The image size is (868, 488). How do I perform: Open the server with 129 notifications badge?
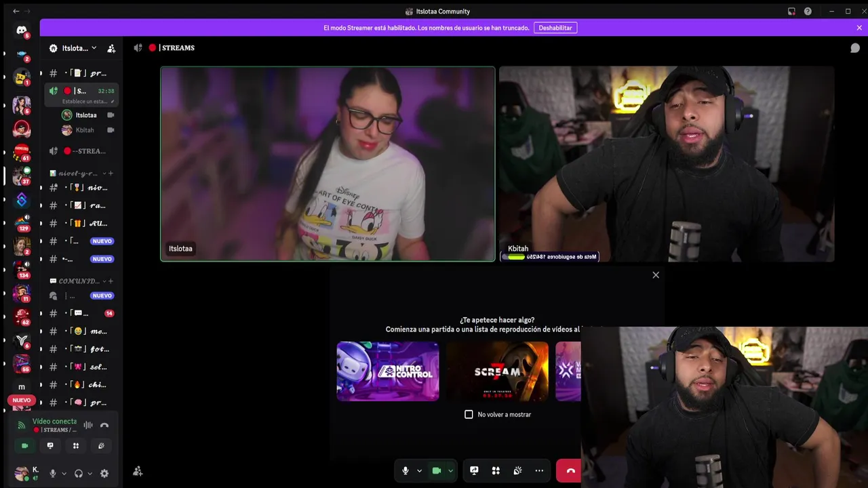[x=22, y=223]
